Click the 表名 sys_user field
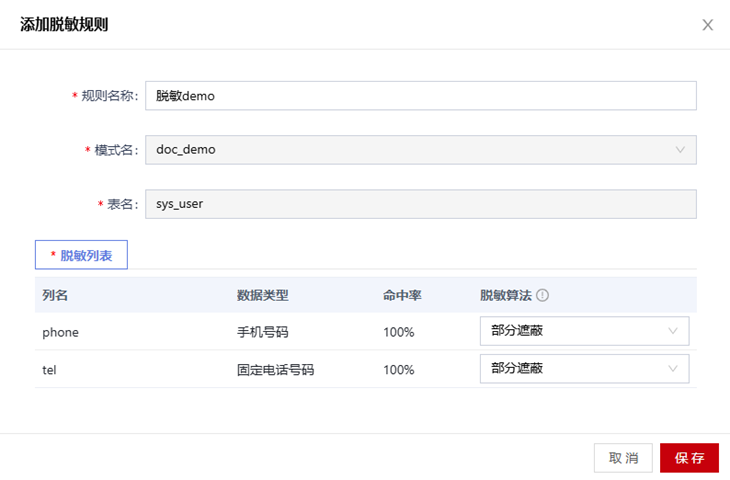This screenshot has width=730, height=480. point(420,204)
